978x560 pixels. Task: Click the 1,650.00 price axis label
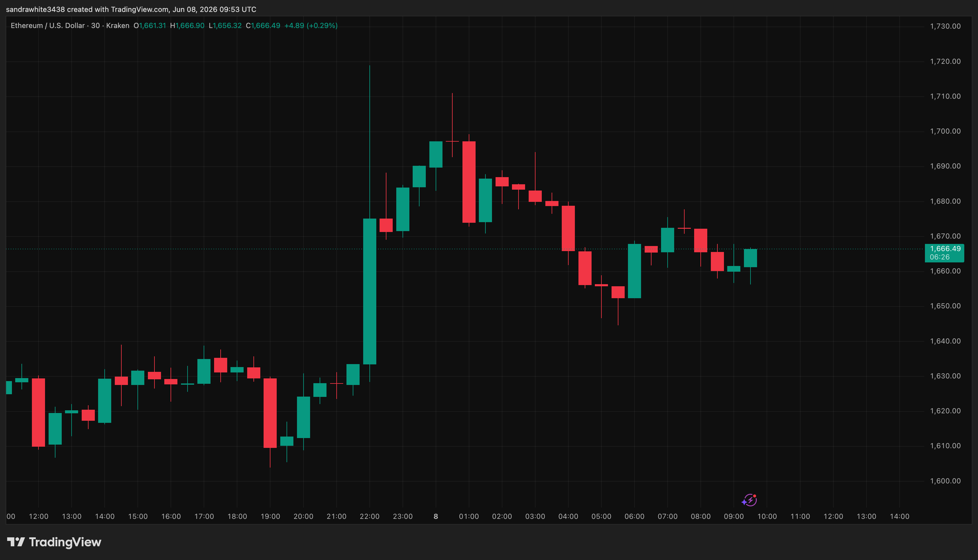(945, 306)
